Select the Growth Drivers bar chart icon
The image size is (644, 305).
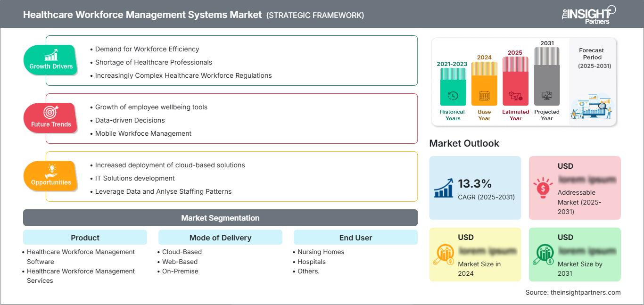50,55
